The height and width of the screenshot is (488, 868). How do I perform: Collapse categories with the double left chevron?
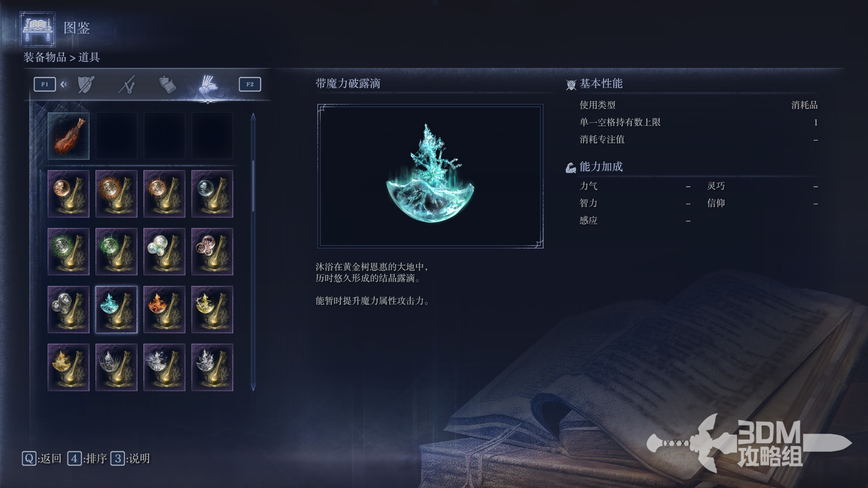pyautogui.click(x=64, y=84)
